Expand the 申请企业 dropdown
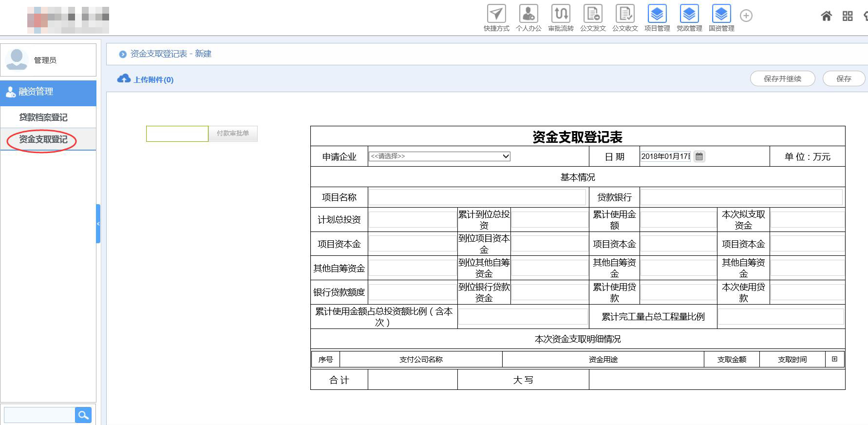 [x=439, y=156]
